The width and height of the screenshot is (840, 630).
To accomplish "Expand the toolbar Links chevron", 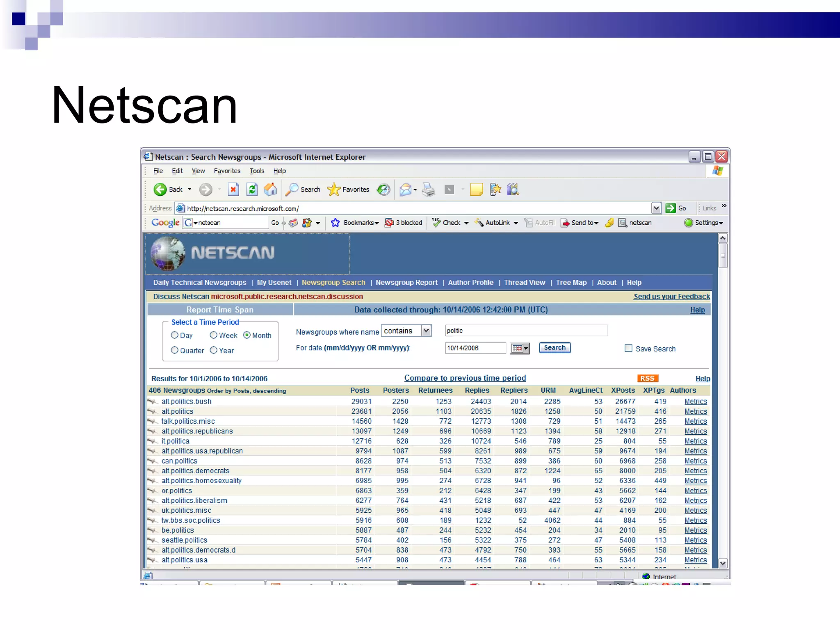I will (x=724, y=205).
